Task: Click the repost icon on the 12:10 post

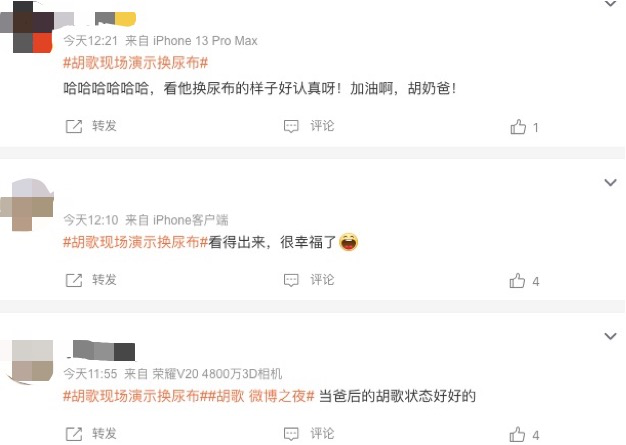Action: [74, 281]
